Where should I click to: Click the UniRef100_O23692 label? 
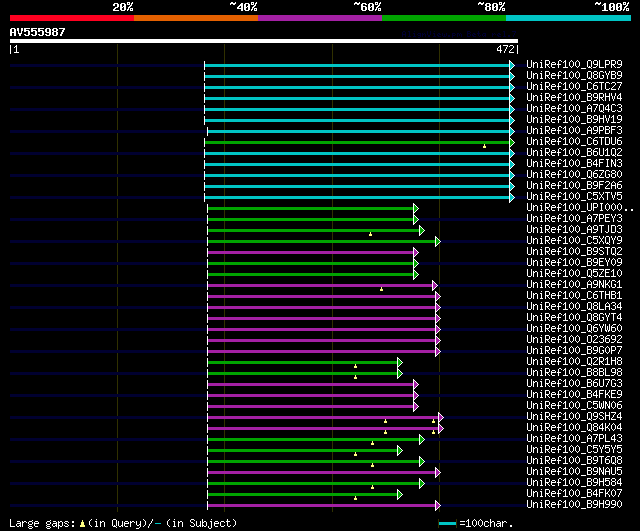(x=574, y=340)
